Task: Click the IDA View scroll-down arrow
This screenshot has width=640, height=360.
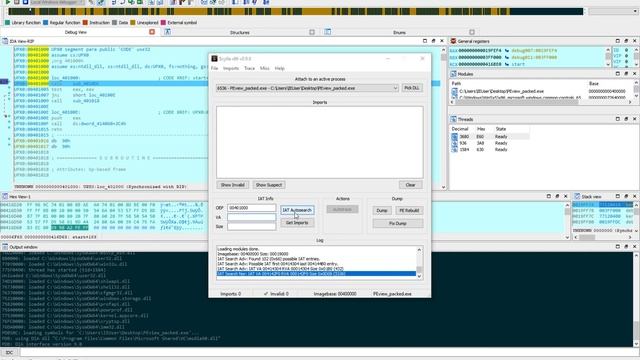Action: tap(444, 187)
